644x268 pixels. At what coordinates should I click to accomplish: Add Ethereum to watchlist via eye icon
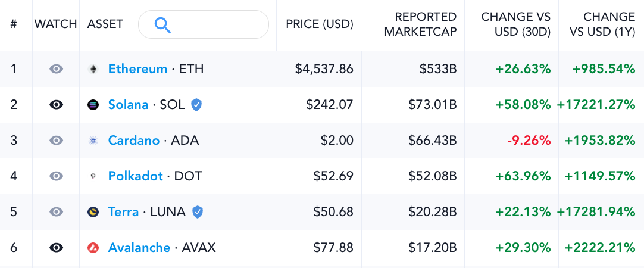57,69
